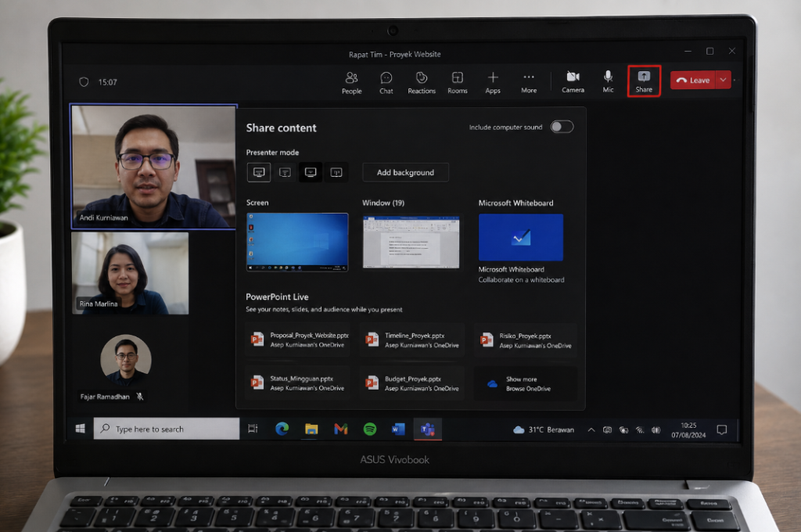Click the Wi-Fi network tray icon
This screenshot has width=801, height=532.
tap(640, 430)
